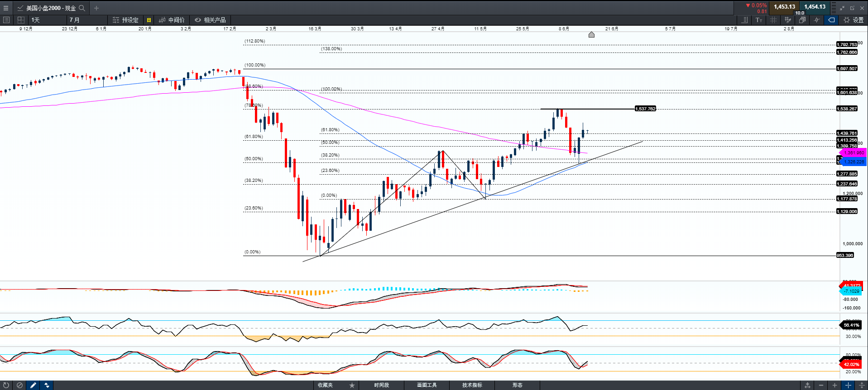The height and width of the screenshot is (390, 868).
Task: Open the 技术指标 technical indicators tab
Action: click(472, 385)
